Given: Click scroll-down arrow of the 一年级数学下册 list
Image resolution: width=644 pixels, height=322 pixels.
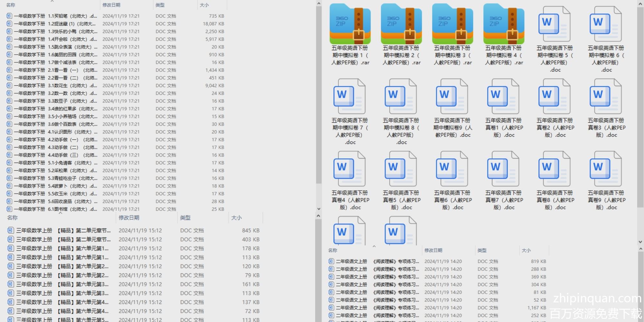Looking at the screenshot, I should 318,209.
